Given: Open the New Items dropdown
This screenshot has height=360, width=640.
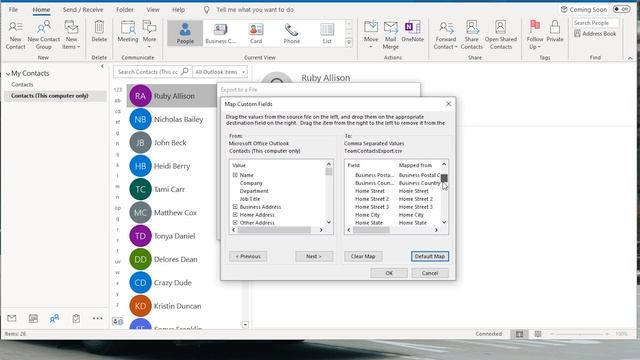Looking at the screenshot, I should click(x=71, y=35).
